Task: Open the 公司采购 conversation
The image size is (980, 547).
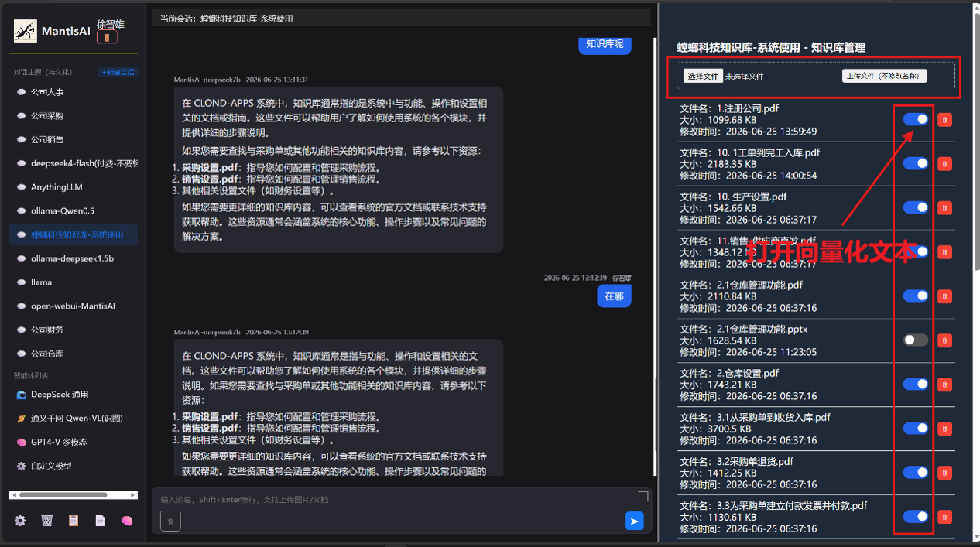Action: coord(74,116)
